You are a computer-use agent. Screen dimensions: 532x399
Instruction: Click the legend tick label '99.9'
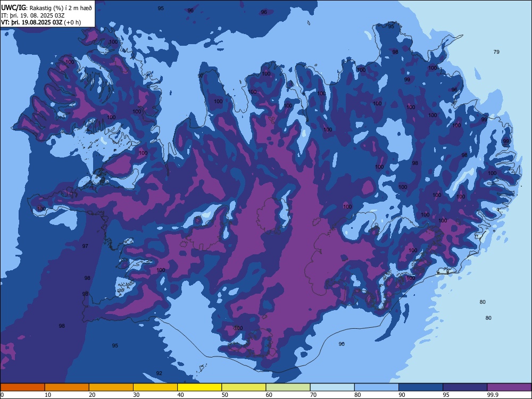coord(493,395)
